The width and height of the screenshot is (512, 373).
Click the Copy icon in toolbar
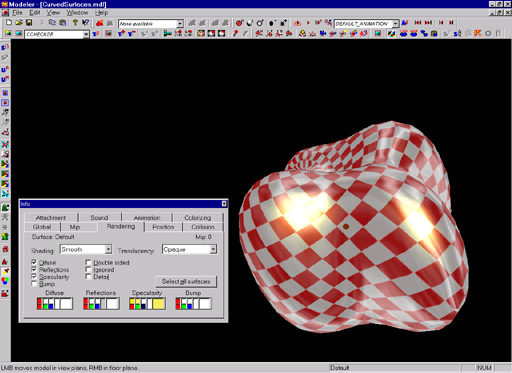(x=52, y=23)
